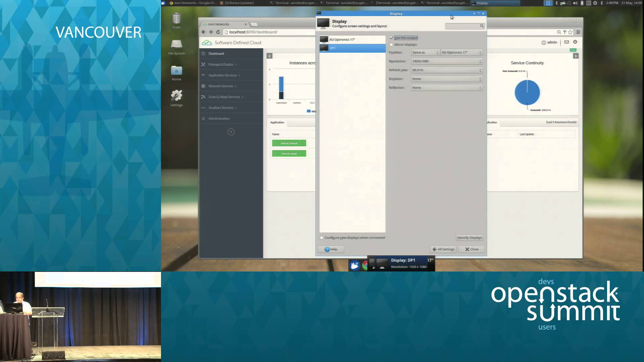Screen dimensions: 644x362
Task: Click the Display settings search field
Action: (x=463, y=26)
